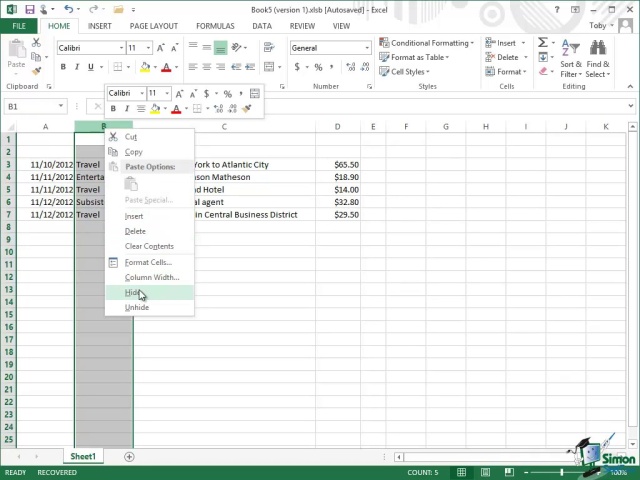Click the Cut scissors icon in ribbon

[x=37, y=43]
